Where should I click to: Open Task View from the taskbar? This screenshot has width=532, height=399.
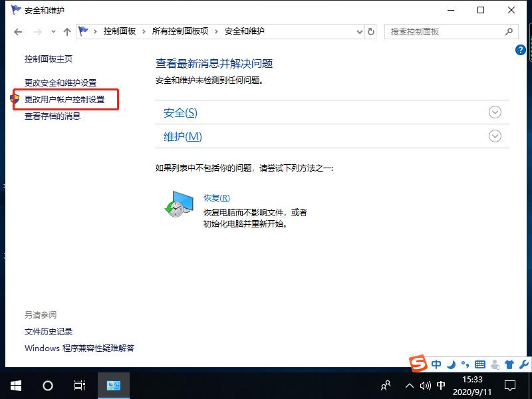coord(80,385)
